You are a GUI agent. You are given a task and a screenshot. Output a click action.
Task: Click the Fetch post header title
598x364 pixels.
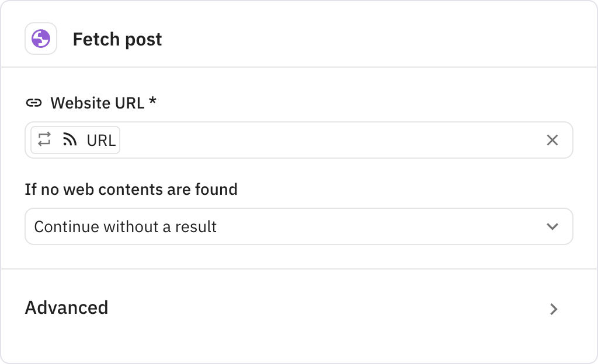pos(117,39)
